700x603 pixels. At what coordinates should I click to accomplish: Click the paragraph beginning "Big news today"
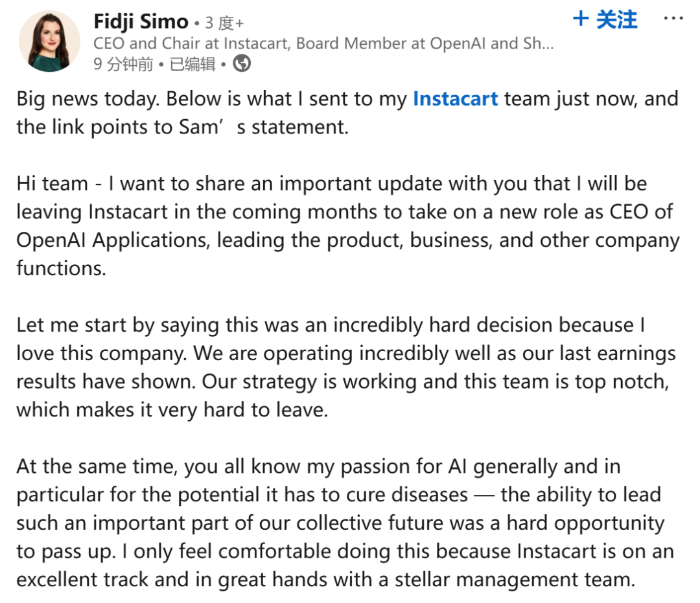tap(347, 113)
